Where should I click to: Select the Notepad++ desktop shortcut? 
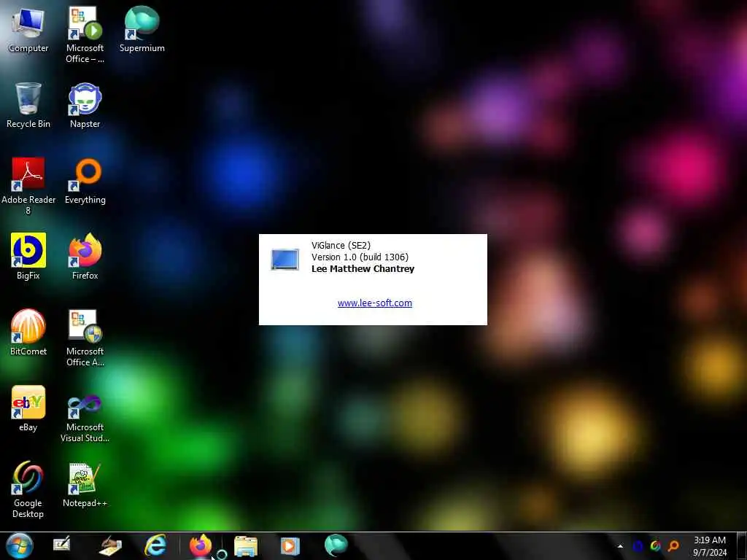tap(85, 485)
